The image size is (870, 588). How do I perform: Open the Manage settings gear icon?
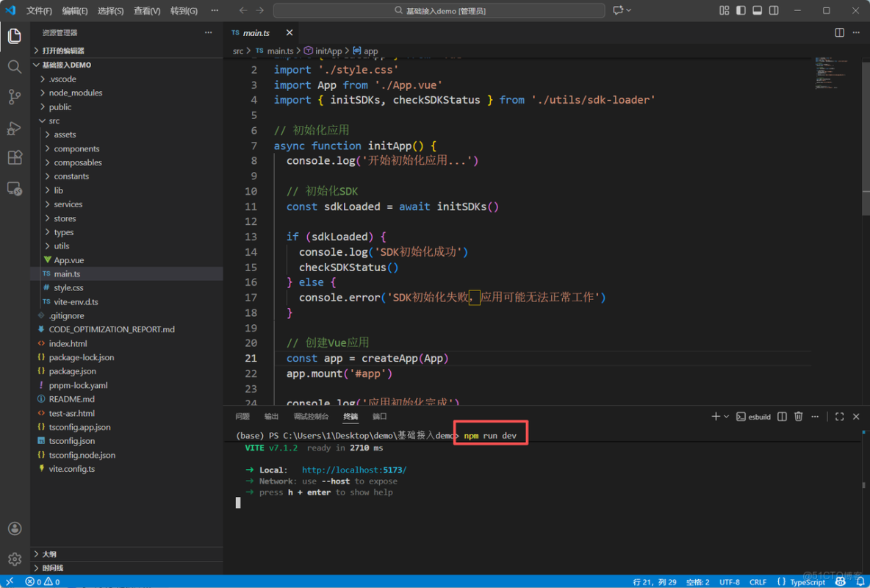tap(14, 559)
